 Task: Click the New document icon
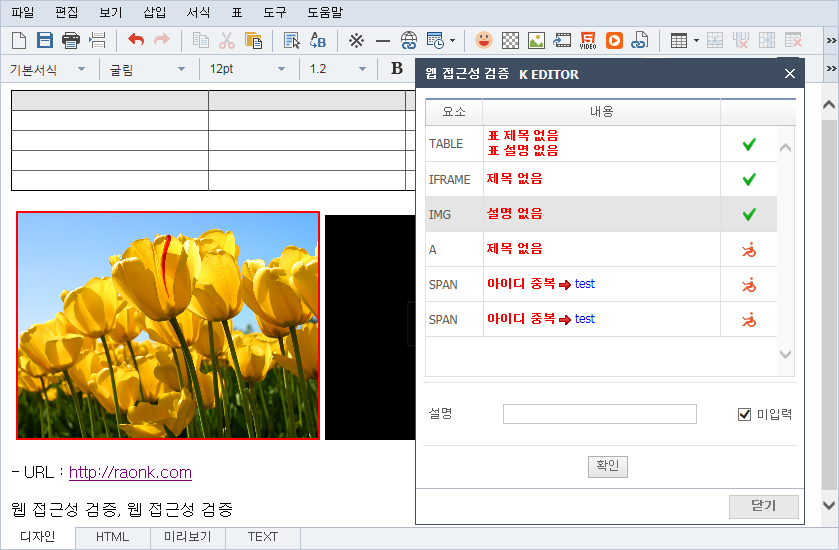pos(19,40)
